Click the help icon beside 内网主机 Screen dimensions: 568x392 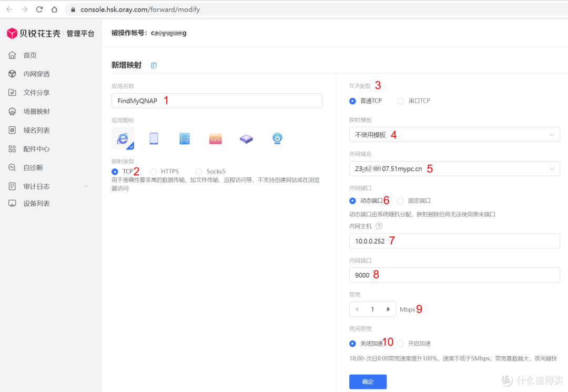click(379, 226)
